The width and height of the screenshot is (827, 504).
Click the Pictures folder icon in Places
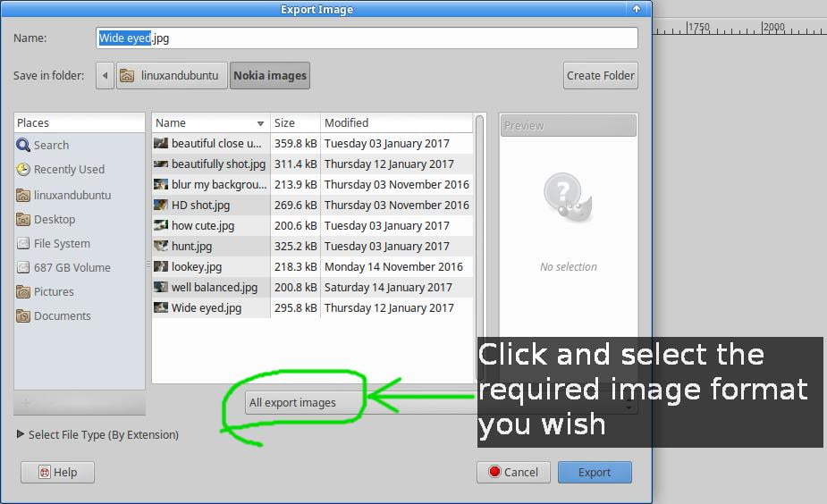click(23, 291)
